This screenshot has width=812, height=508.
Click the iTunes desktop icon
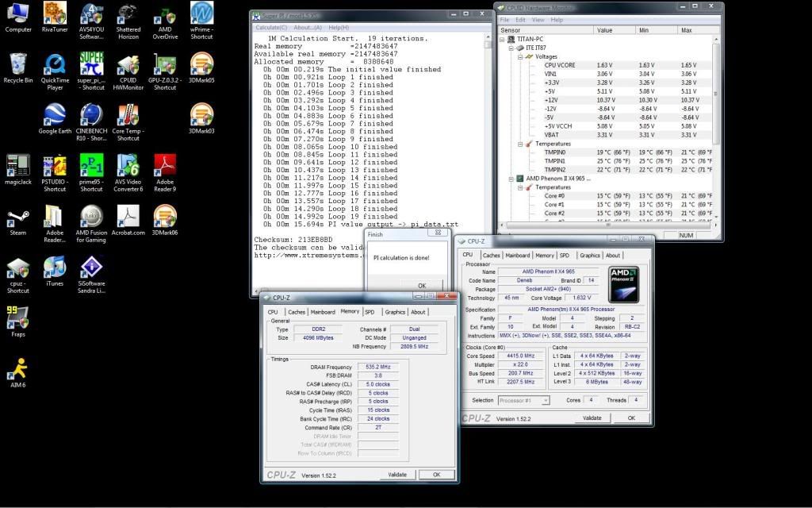click(x=55, y=271)
